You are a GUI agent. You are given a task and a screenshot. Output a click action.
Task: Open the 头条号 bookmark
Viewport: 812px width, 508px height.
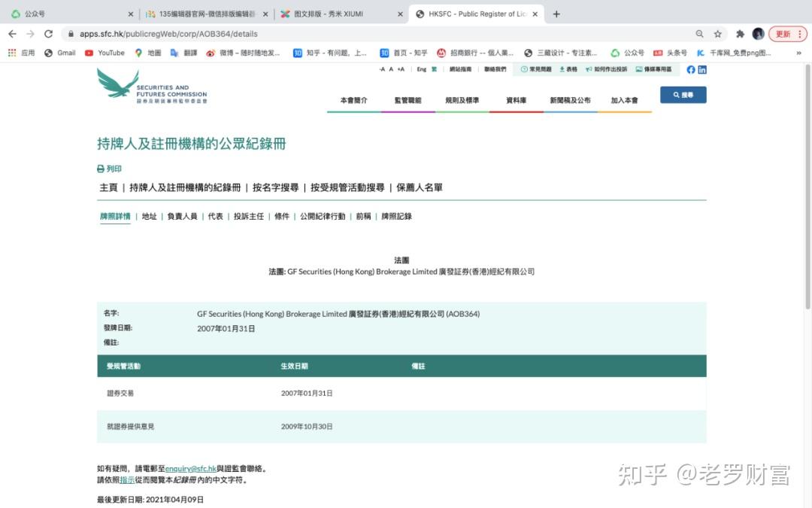coord(670,53)
